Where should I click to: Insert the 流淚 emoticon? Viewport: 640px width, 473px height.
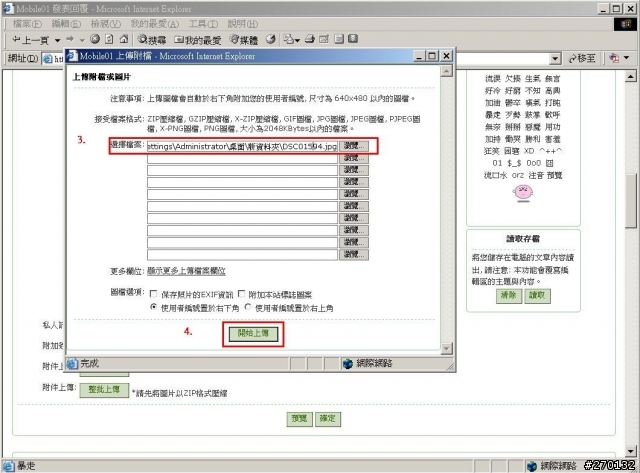pos(493,78)
